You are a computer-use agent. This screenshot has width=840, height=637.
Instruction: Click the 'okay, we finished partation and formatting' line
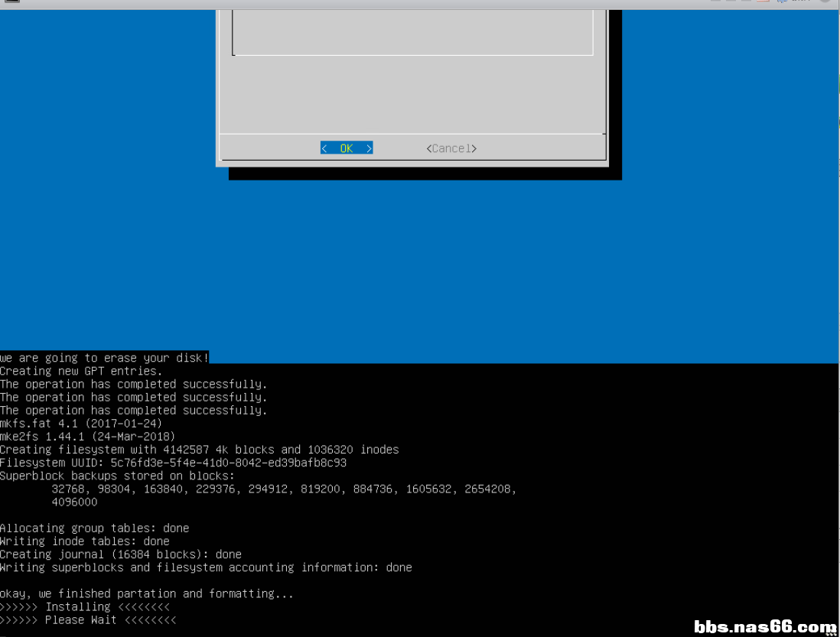(x=146, y=593)
